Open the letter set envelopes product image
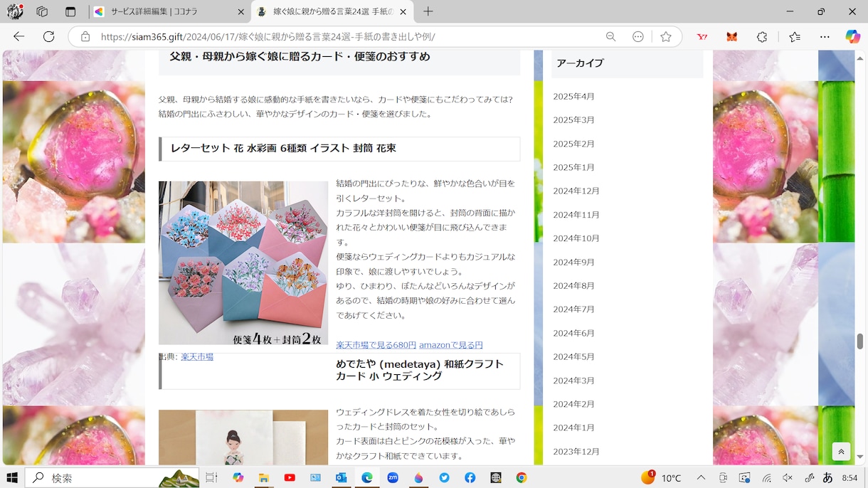Viewport: 868px width, 488px height. point(243,263)
